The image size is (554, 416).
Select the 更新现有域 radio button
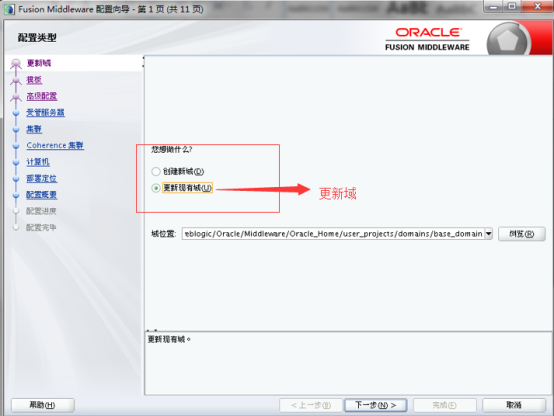[156, 188]
